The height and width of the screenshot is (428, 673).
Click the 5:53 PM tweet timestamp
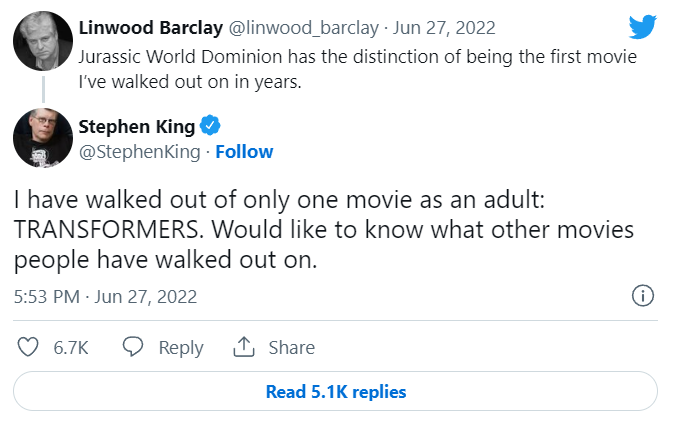pos(47,297)
